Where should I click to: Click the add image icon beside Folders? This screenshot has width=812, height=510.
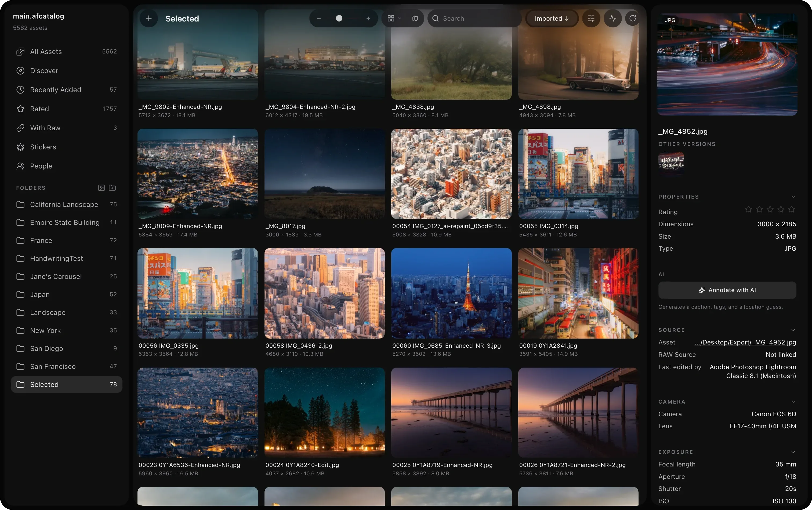[x=102, y=188]
